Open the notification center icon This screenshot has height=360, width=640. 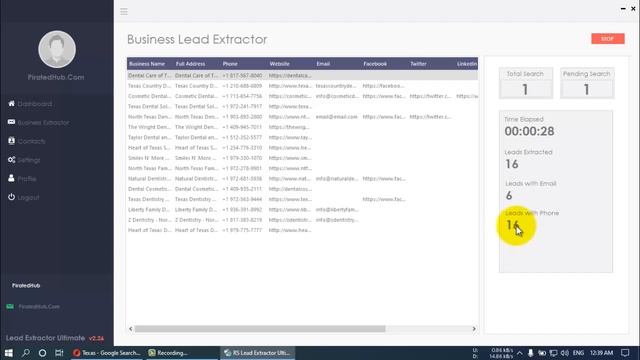point(625,353)
